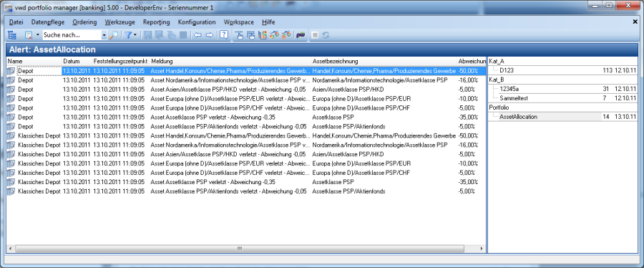Select Klassisches Depot message 'Asset Assetklasse PSP verletzt - Abweichung -0,35'
This screenshot has height=268, width=644.
pos(213,182)
